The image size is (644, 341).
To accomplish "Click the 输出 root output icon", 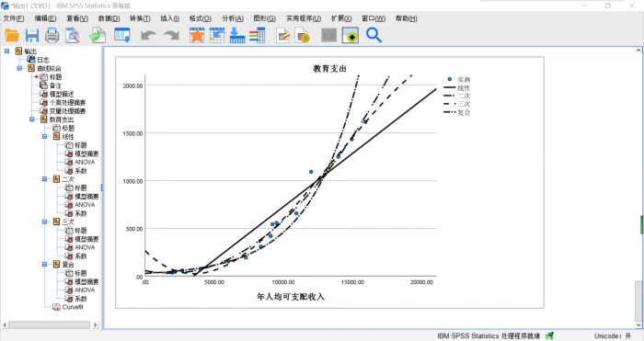I will (x=18, y=51).
